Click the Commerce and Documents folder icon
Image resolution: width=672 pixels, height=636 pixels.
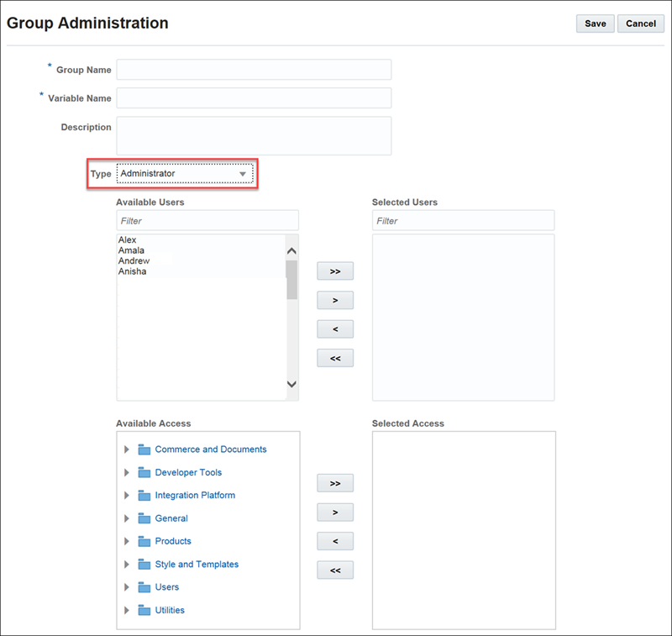[144, 449]
